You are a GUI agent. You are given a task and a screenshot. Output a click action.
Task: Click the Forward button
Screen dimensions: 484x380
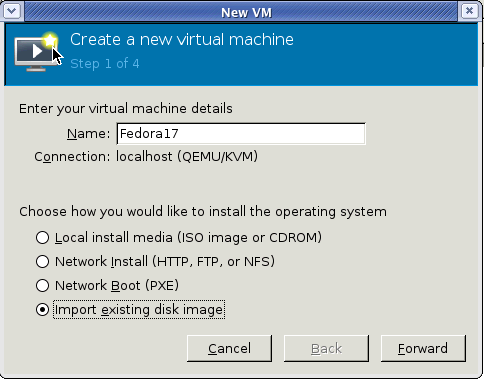(x=423, y=348)
